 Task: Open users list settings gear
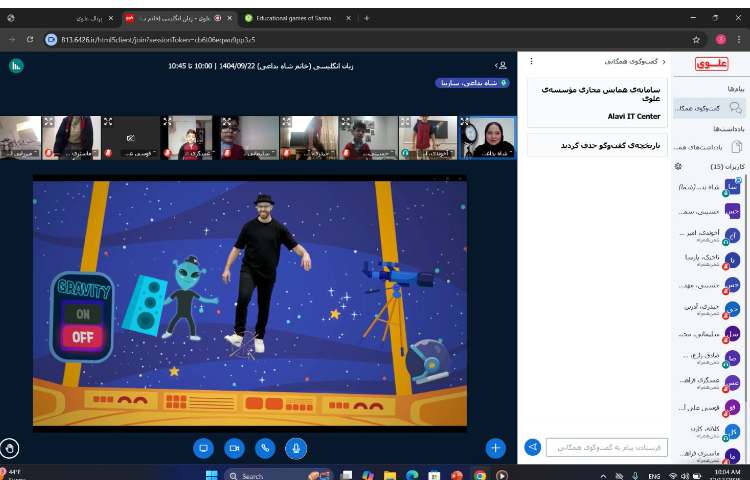(678, 166)
